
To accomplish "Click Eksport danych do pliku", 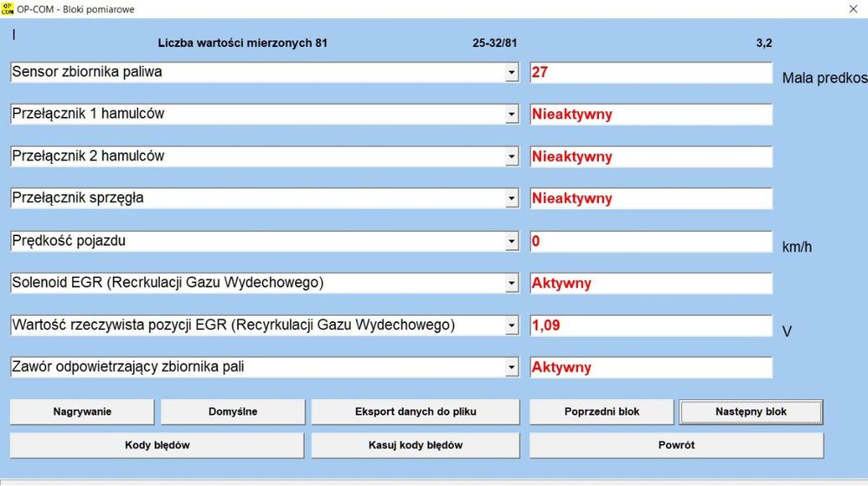I will (x=415, y=411).
